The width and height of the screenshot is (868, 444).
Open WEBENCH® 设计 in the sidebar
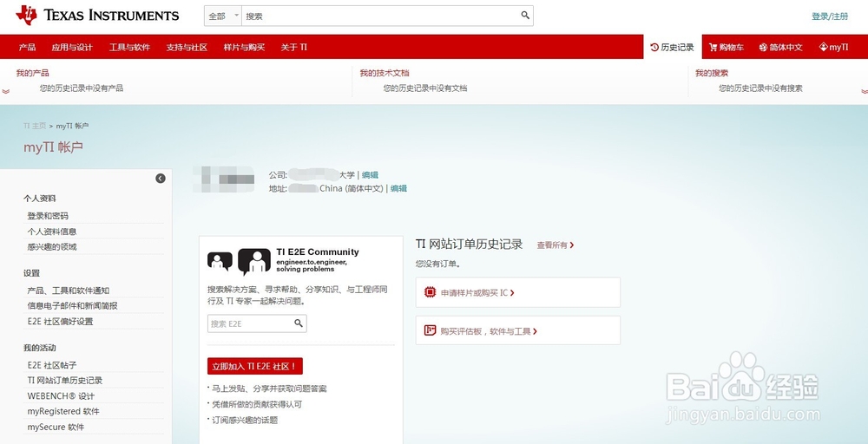(x=61, y=396)
